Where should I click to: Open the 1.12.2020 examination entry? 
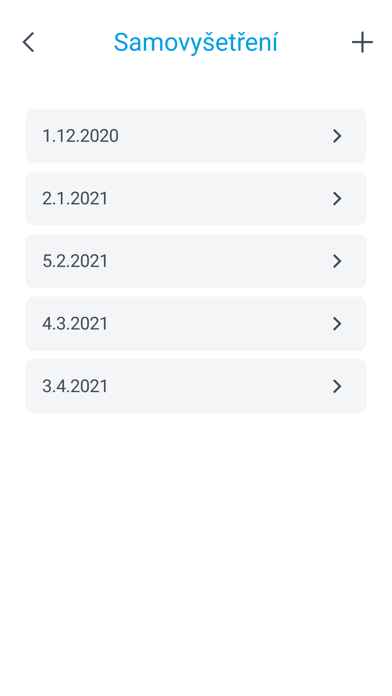click(x=196, y=136)
